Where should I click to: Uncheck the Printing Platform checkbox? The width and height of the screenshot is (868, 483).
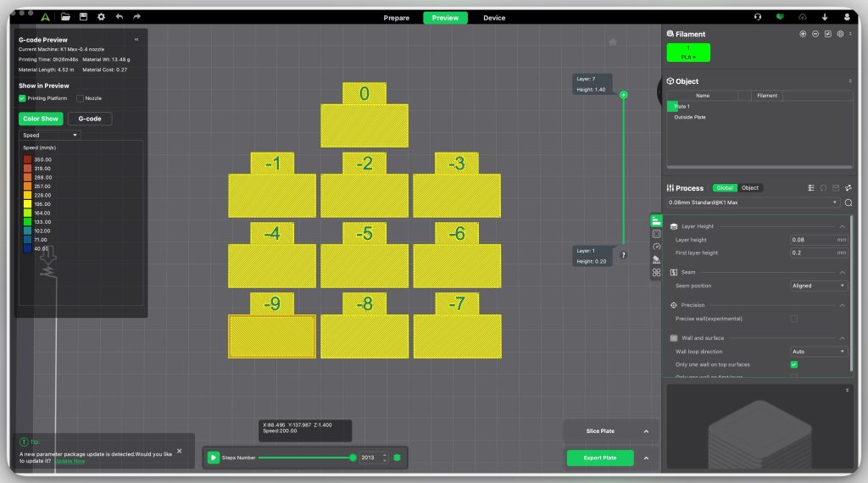pyautogui.click(x=23, y=98)
